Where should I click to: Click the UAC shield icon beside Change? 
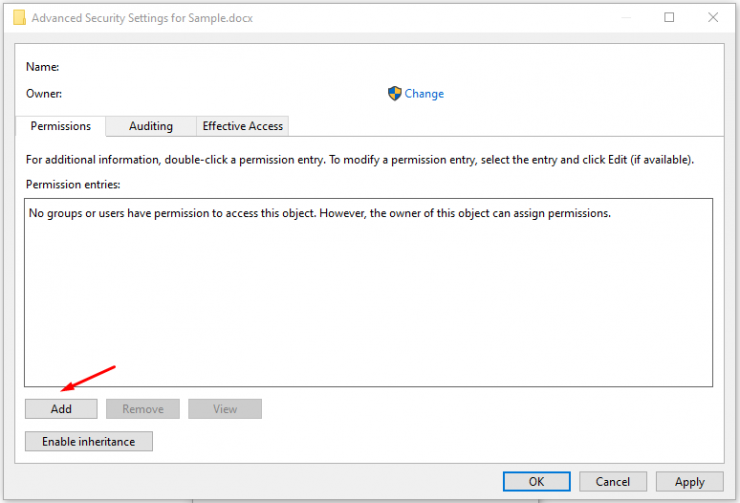coord(395,93)
